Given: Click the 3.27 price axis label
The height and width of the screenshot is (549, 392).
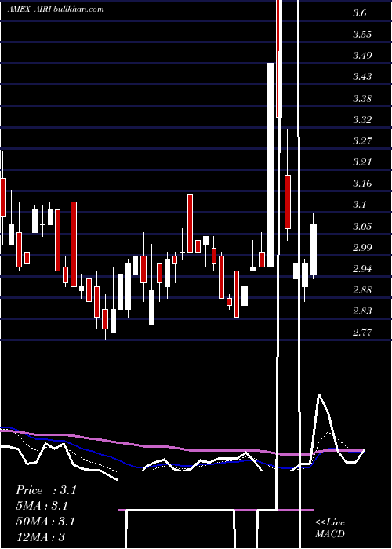Looking at the screenshot, I should 362,140.
